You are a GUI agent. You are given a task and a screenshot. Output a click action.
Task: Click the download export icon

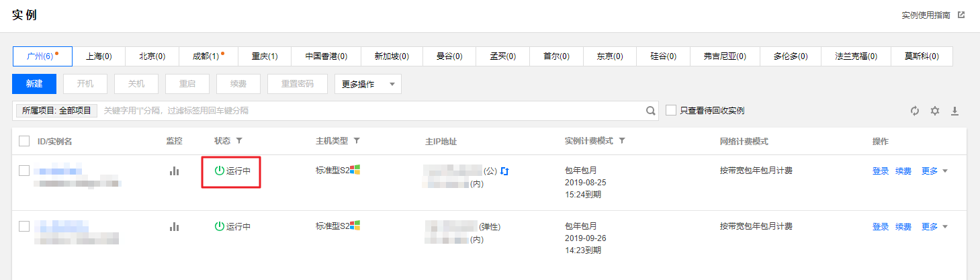click(x=954, y=111)
